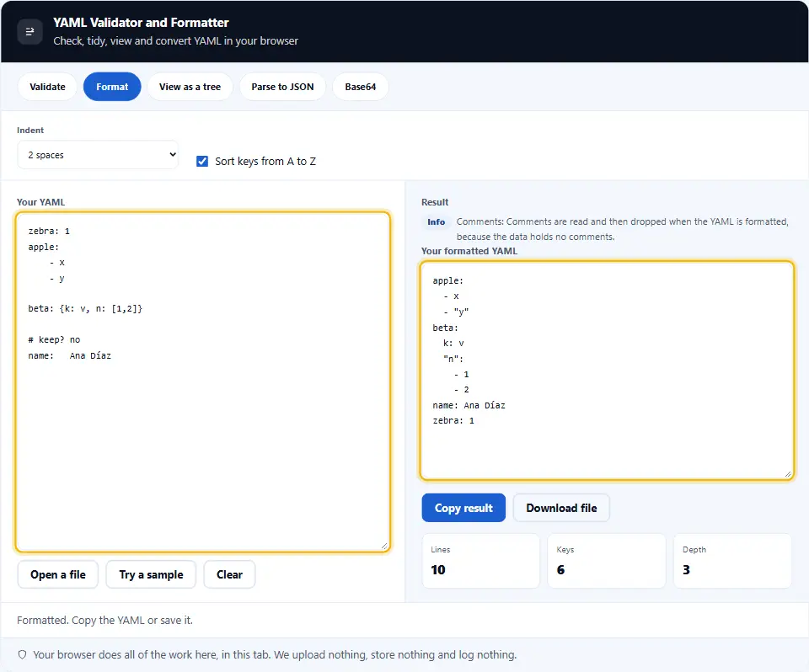The width and height of the screenshot is (809, 672).
Task: Click the '# keep? no' comment line
Action: coord(54,340)
